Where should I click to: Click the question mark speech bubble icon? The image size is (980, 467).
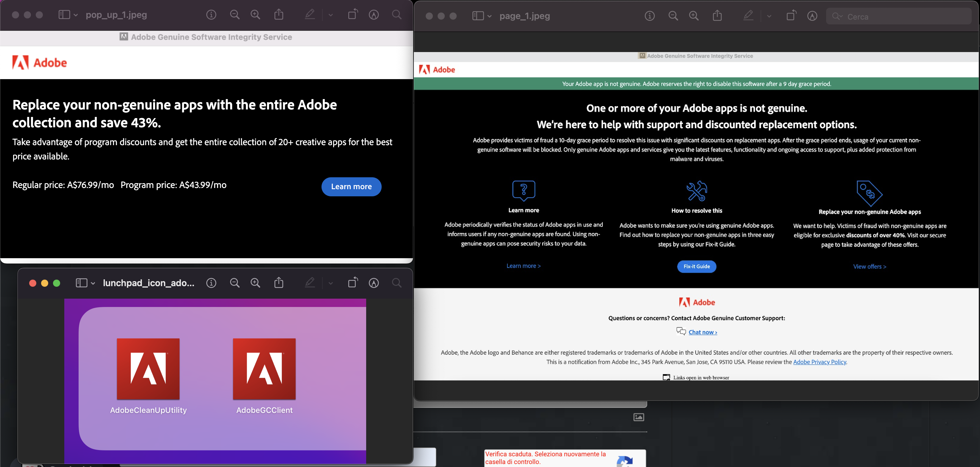(523, 190)
